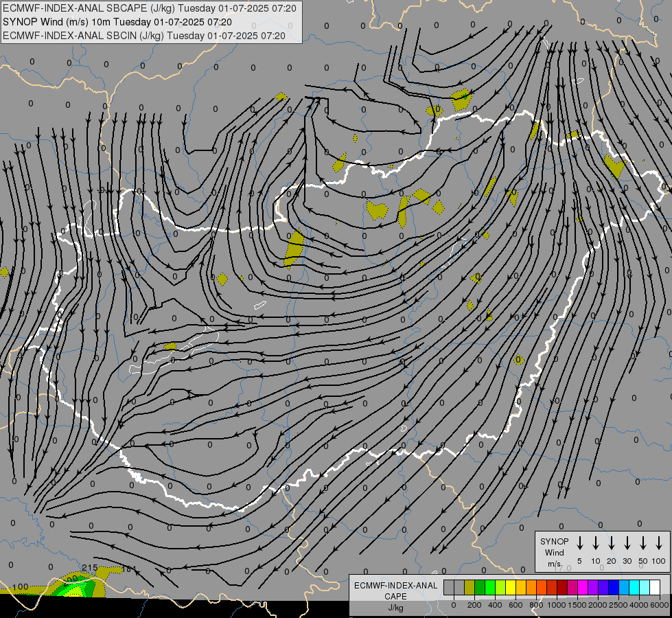
Task: Click the SBCIN title line at top
Action: [143, 36]
